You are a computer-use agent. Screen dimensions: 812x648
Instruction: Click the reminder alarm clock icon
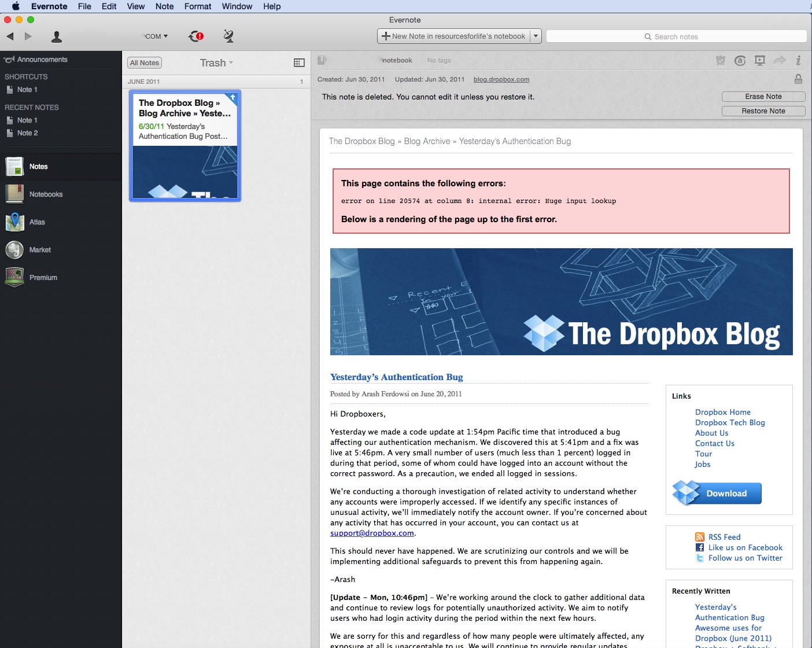[721, 60]
